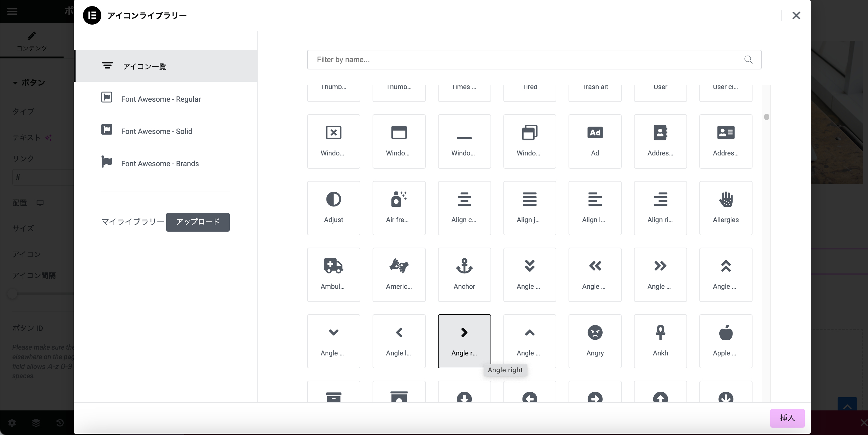Choose the American Sign Language icon

pos(399,274)
